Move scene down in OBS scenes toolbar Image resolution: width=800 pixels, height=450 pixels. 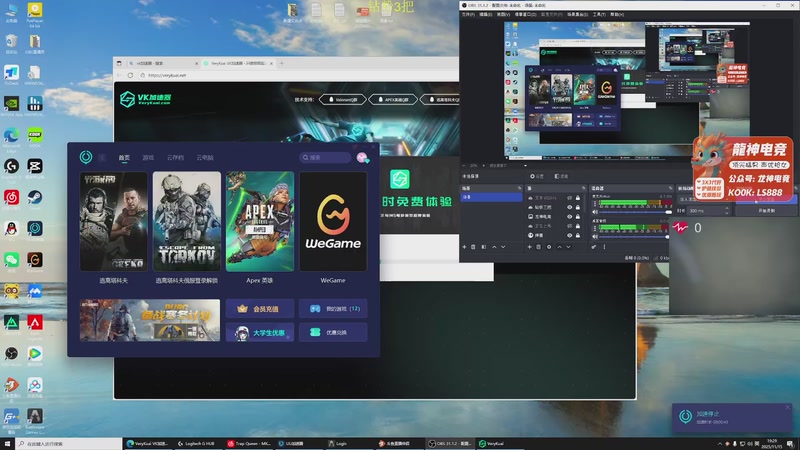[x=503, y=247]
